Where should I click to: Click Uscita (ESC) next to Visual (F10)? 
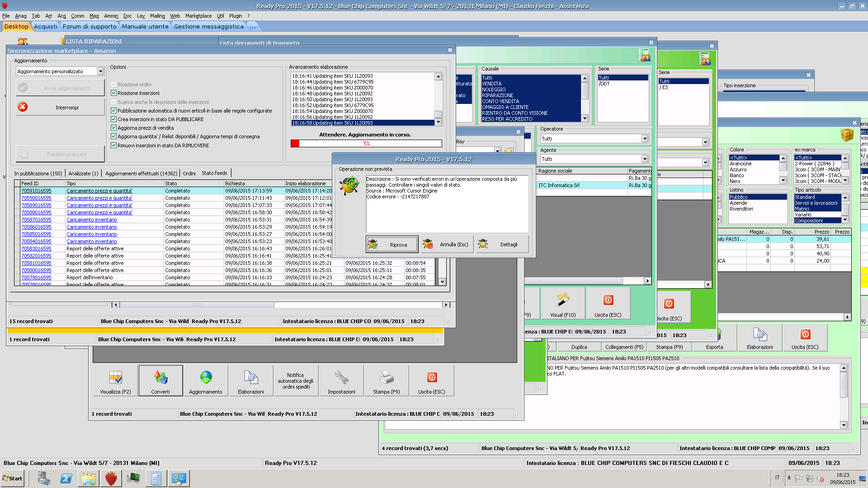(x=608, y=303)
